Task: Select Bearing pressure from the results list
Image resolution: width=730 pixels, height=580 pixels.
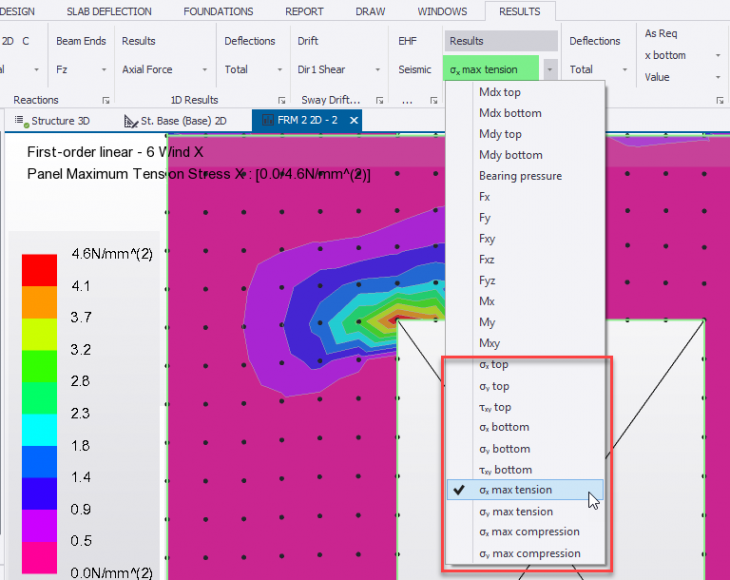Action: [x=519, y=176]
